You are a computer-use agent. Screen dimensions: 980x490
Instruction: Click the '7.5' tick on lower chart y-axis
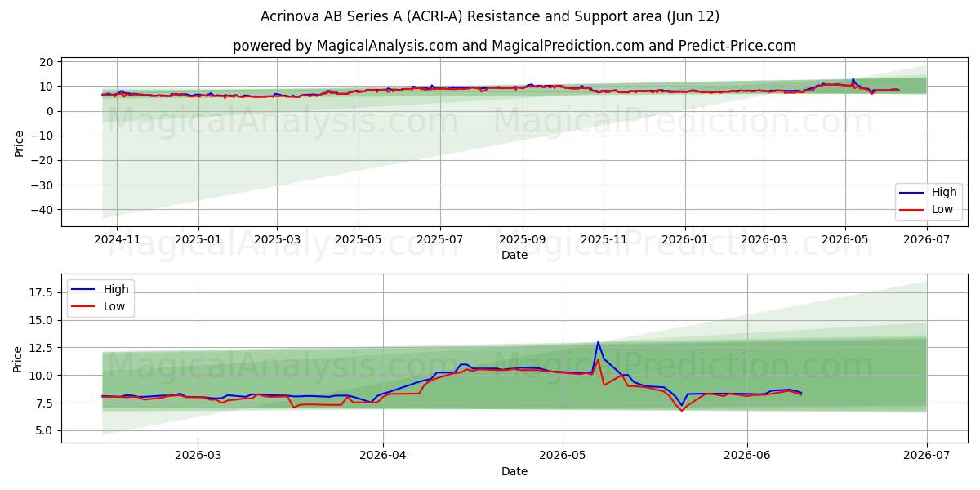pos(46,403)
